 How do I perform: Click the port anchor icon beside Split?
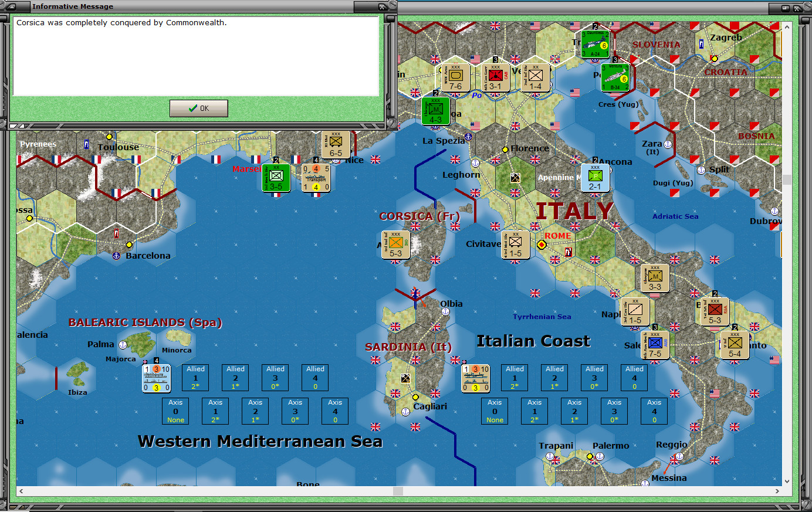[x=701, y=170]
